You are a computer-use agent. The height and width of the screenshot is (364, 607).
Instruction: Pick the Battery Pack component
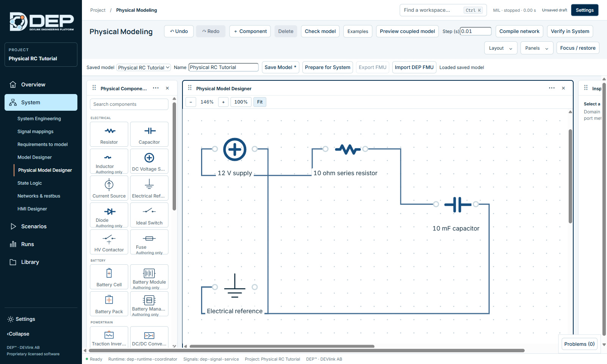click(x=109, y=304)
